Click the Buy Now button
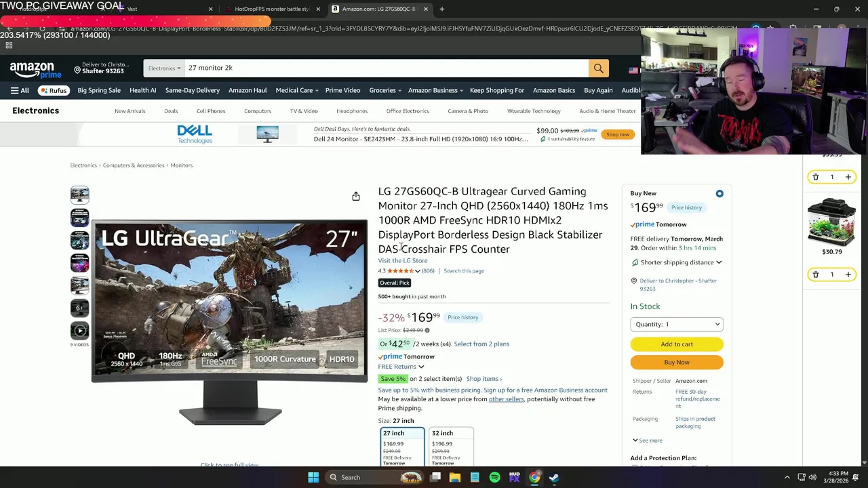Image resolution: width=868 pixels, height=488 pixels. 677,363
